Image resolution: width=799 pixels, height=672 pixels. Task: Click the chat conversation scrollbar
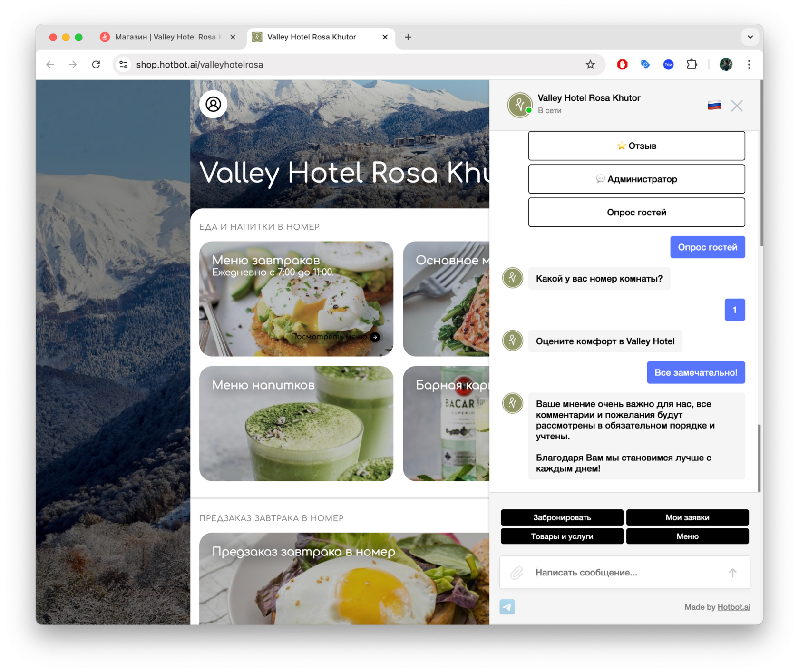click(x=759, y=458)
